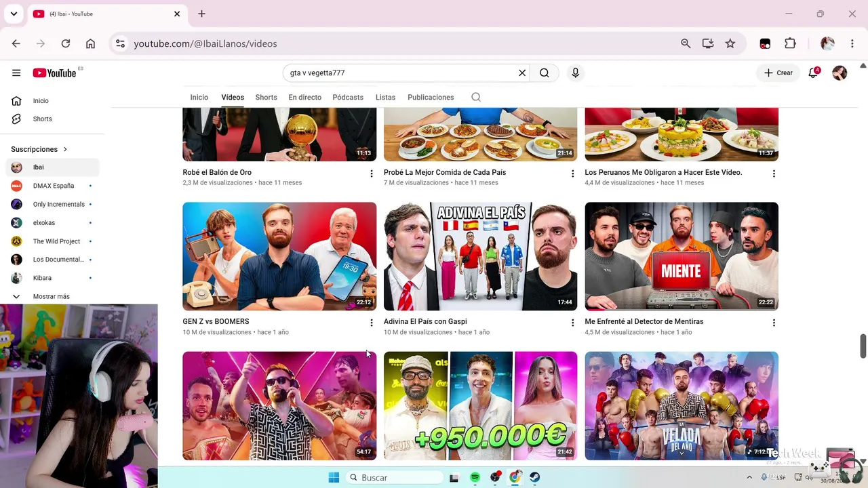The width and height of the screenshot is (868, 488).
Task: Open the DMAX España subscription
Action: 53,186
